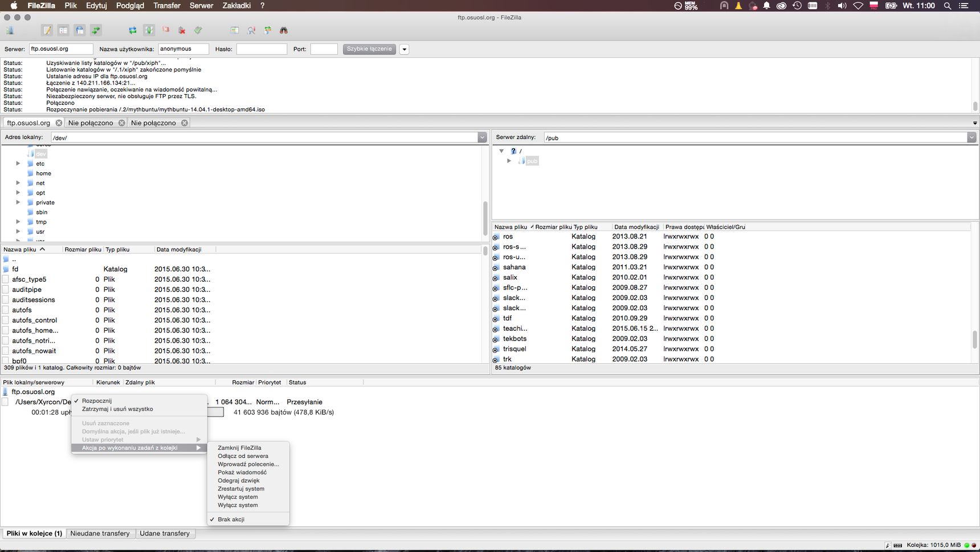Expand the opt folder in local tree

click(x=18, y=193)
